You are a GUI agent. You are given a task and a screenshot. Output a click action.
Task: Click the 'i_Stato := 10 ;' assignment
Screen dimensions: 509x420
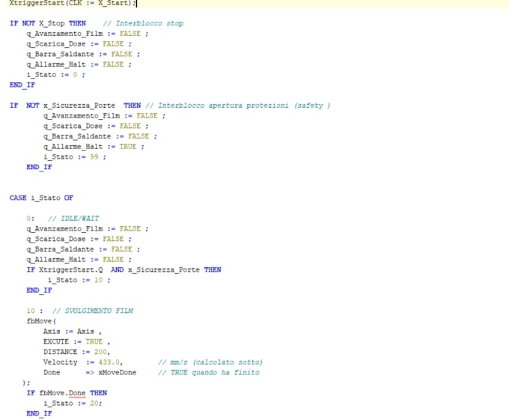79,280
